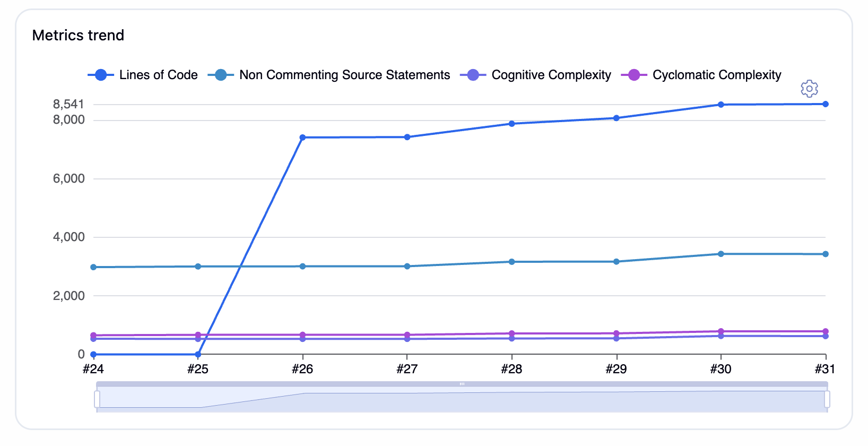Click Lines of Code point at build #28
Screen dimensions: 868x446
(511, 124)
